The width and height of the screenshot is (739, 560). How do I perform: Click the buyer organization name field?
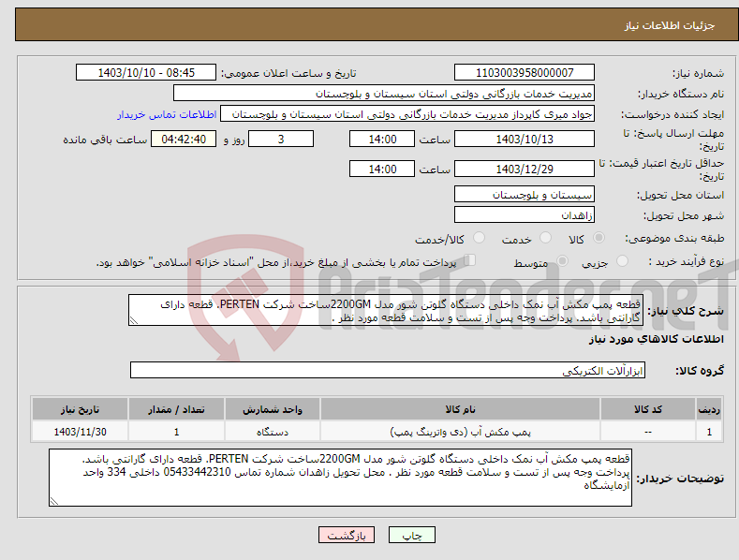(384, 94)
